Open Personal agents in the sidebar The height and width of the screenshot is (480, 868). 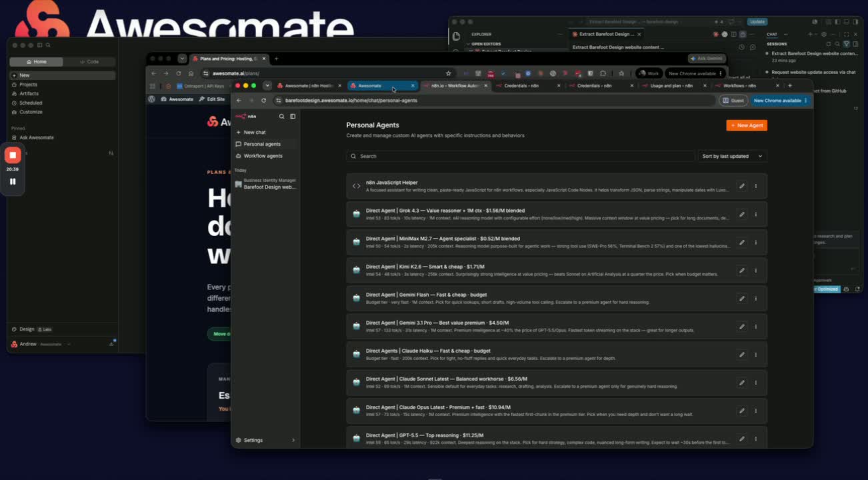click(265, 144)
